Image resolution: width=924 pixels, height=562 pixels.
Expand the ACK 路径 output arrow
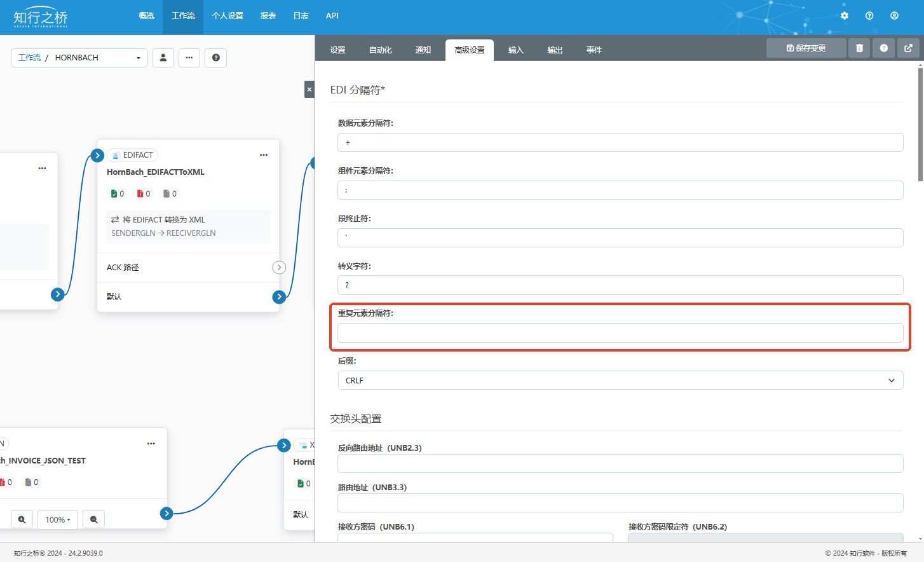(x=279, y=268)
